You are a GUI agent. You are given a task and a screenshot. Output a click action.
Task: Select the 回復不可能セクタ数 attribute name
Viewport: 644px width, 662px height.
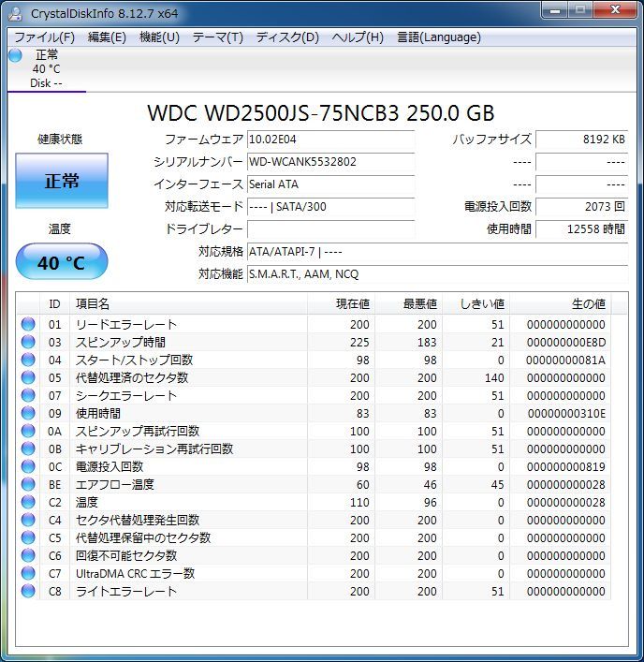click(126, 555)
